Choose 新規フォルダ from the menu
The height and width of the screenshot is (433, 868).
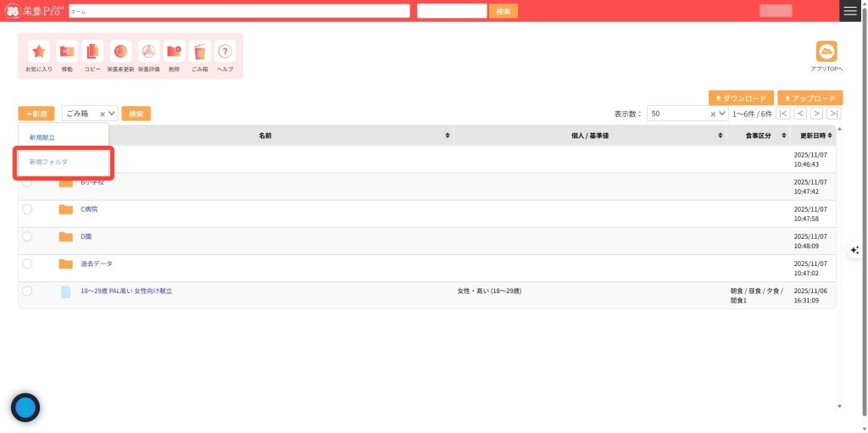(48, 162)
